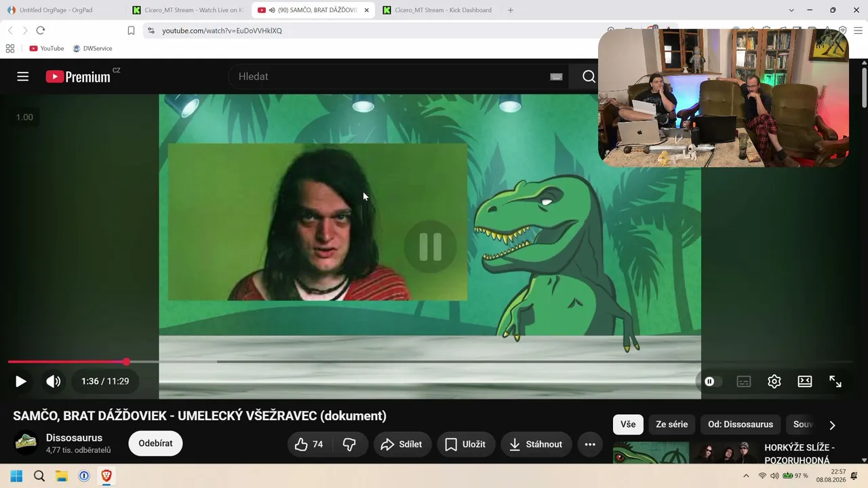Open Wi-Fi network settings in tray
This screenshot has height=488, width=868.
762,476
